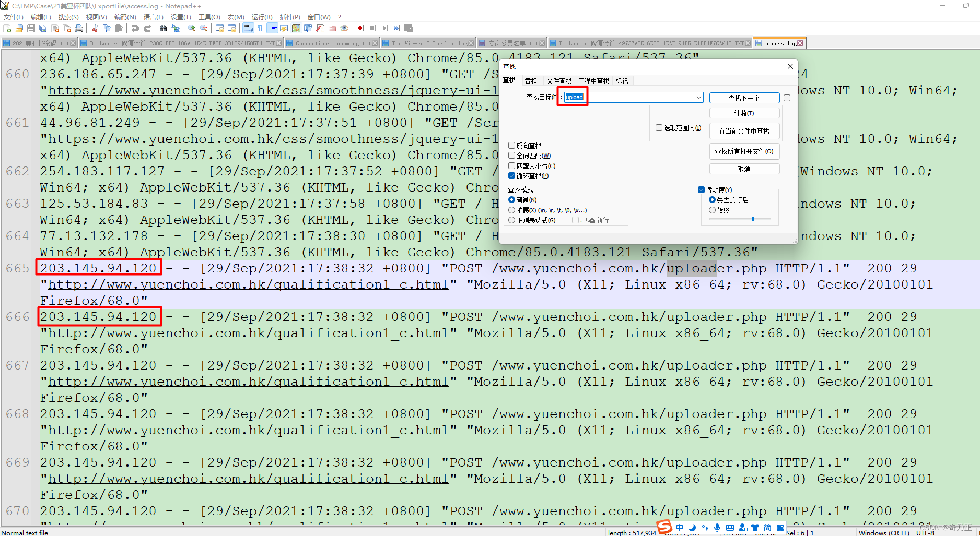Select the 始终 transparency radio
The image size is (980, 536).
tap(712, 210)
